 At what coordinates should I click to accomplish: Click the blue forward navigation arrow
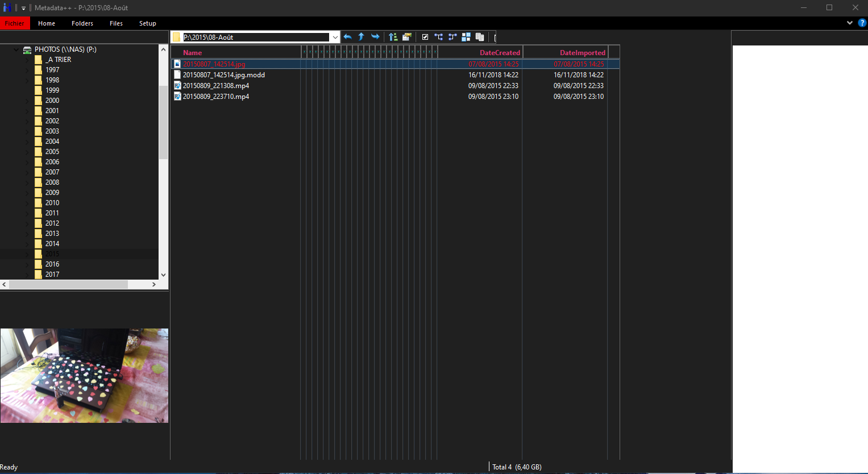[375, 37]
